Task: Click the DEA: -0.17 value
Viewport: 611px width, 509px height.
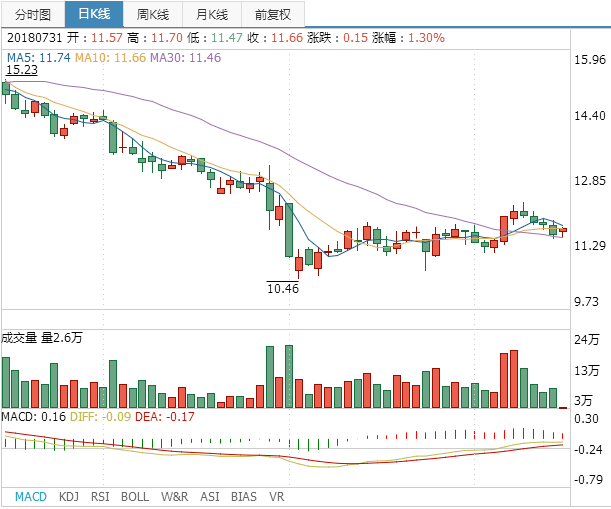Action: pos(164,417)
